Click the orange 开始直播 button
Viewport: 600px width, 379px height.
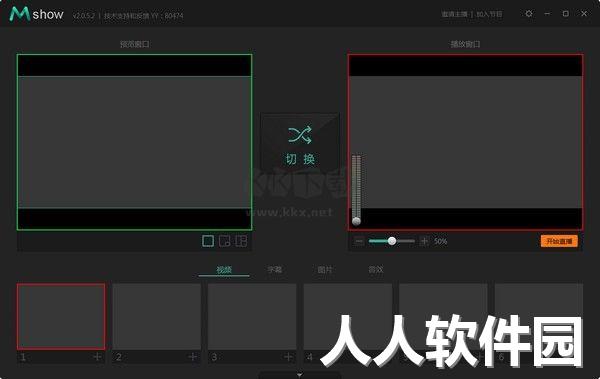(559, 241)
